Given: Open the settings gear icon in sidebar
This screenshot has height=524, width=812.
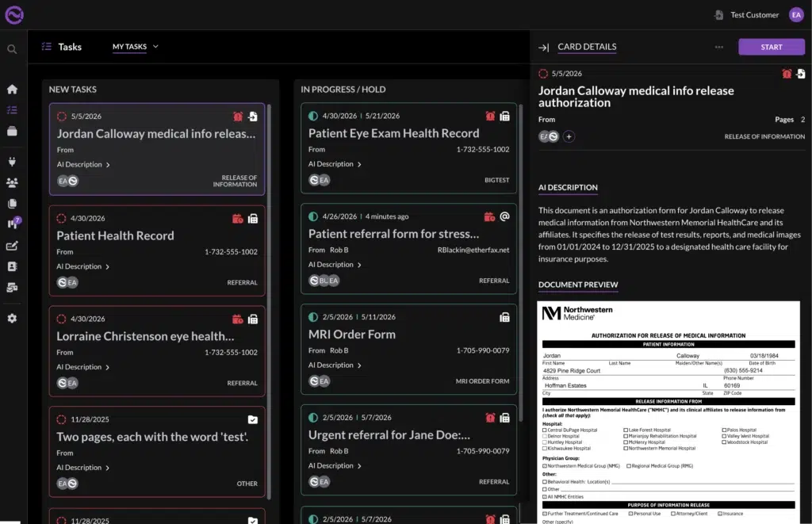Looking at the screenshot, I should point(12,319).
